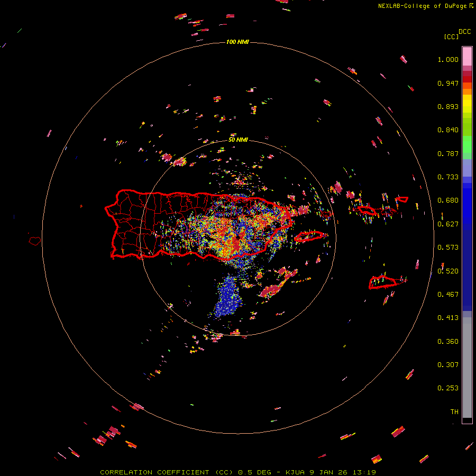Click the 0.253 scale value
Viewport: 476px width, 476px height.
[448, 388]
